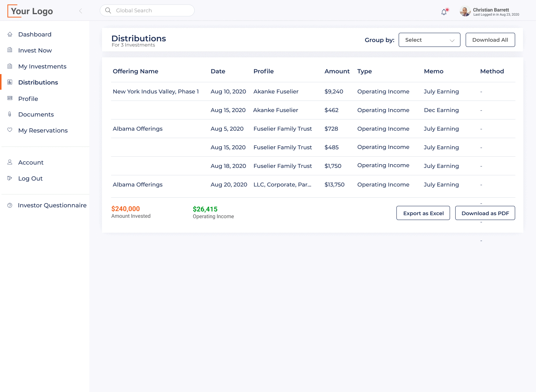Collapse the sidebar using the chevron
The height and width of the screenshot is (392, 536).
coord(81,11)
